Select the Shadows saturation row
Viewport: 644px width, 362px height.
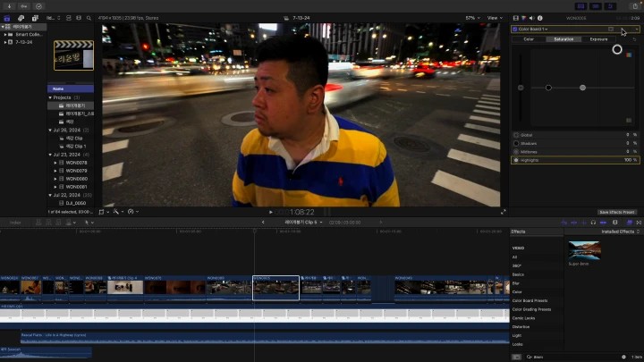[575, 143]
